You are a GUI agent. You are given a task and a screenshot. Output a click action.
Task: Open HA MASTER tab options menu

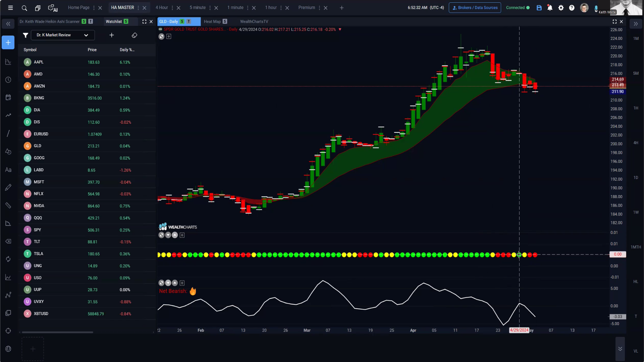[138, 8]
